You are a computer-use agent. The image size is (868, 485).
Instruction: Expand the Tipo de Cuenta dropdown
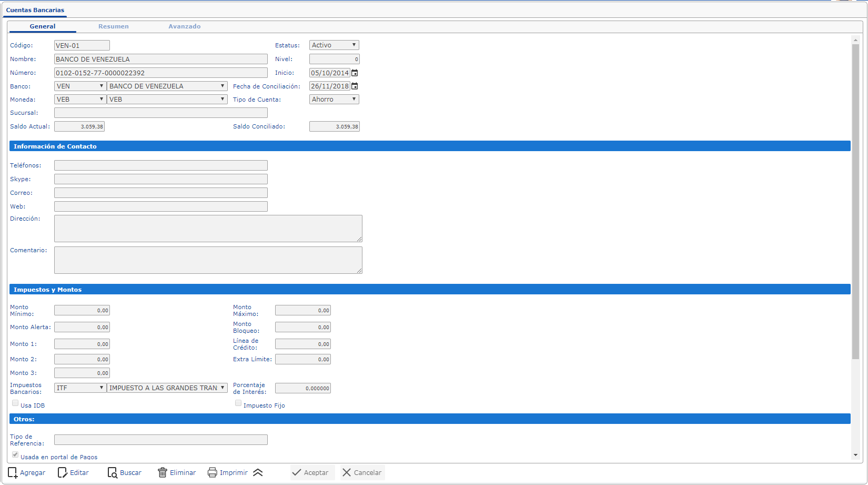334,100
